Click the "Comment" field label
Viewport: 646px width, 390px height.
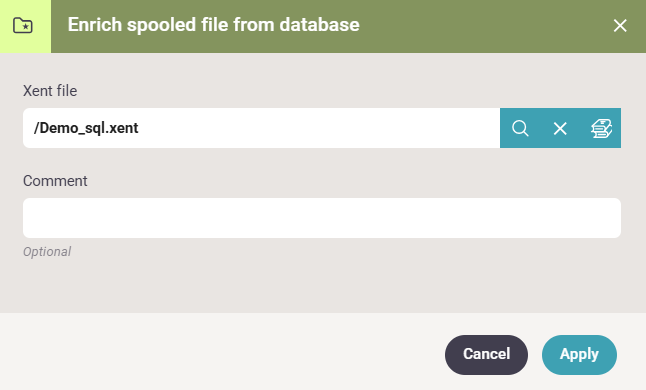pyautogui.click(x=55, y=181)
